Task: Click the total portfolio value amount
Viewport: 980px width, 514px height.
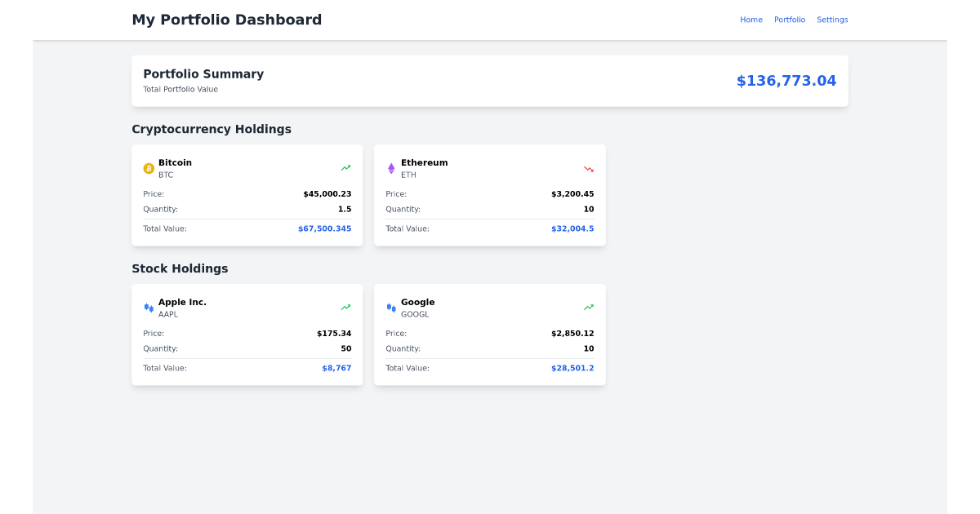Action: pos(786,80)
